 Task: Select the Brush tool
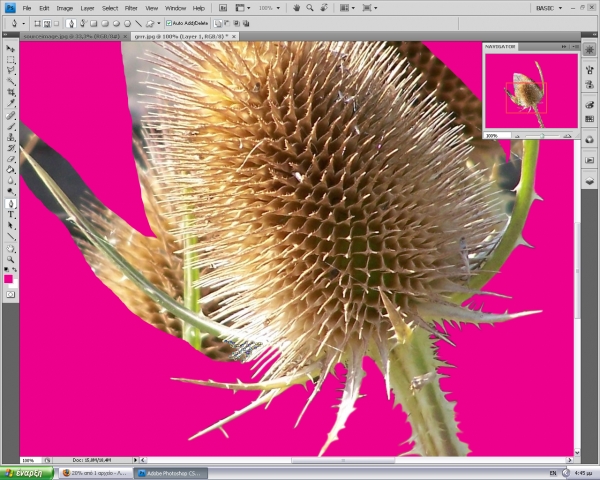10,126
